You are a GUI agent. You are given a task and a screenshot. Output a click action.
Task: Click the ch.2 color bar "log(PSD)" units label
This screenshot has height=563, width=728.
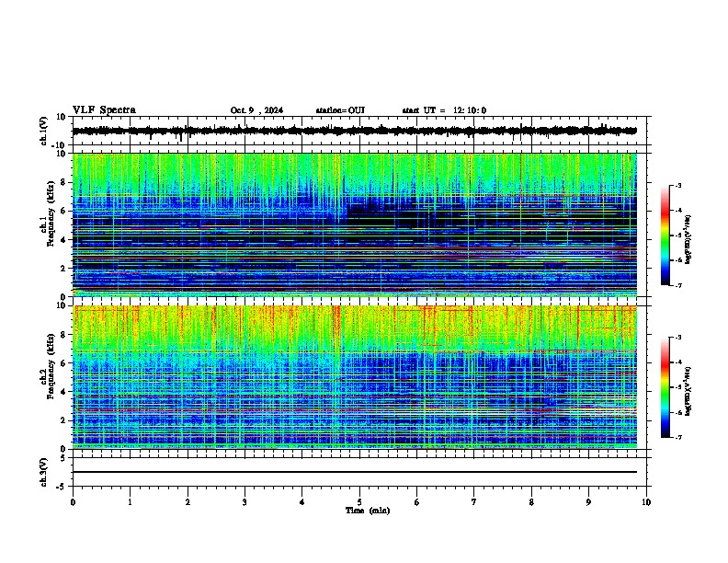[x=688, y=391]
